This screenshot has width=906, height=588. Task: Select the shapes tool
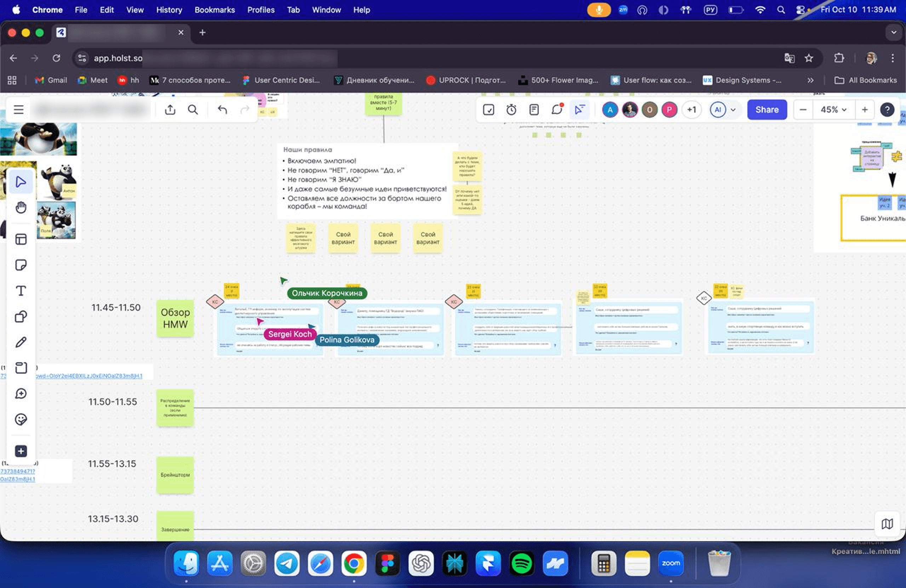pyautogui.click(x=21, y=317)
